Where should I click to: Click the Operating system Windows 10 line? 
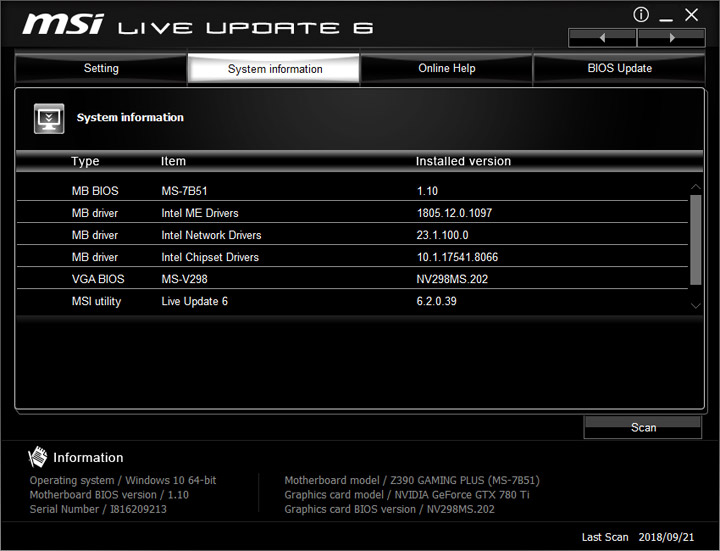[x=123, y=480]
